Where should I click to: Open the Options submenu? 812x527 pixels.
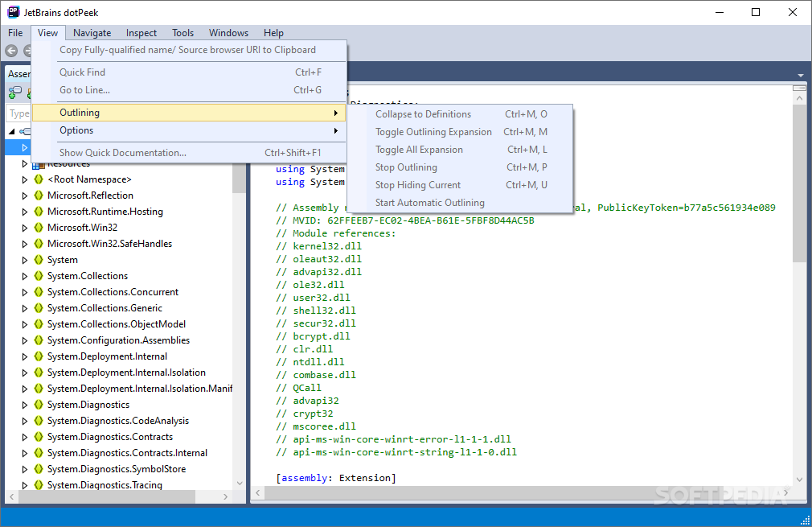189,130
